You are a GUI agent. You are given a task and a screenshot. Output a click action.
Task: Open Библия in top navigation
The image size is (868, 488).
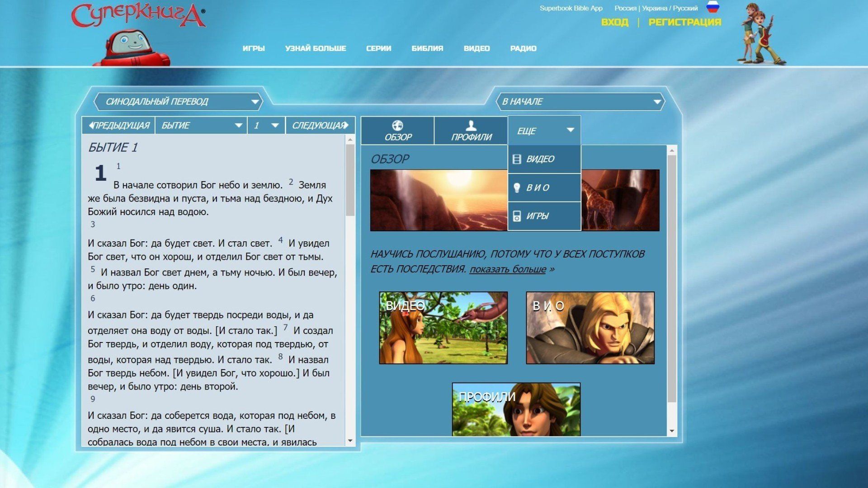[x=427, y=48]
